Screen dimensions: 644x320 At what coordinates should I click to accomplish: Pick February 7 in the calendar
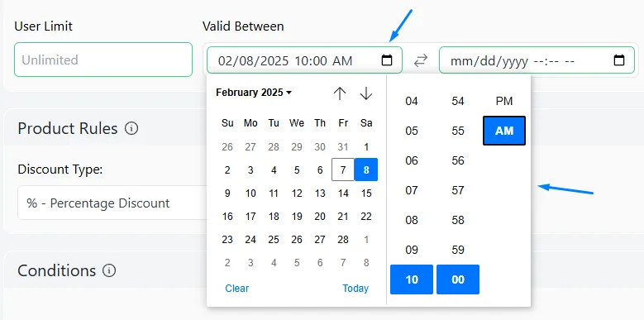pos(343,170)
